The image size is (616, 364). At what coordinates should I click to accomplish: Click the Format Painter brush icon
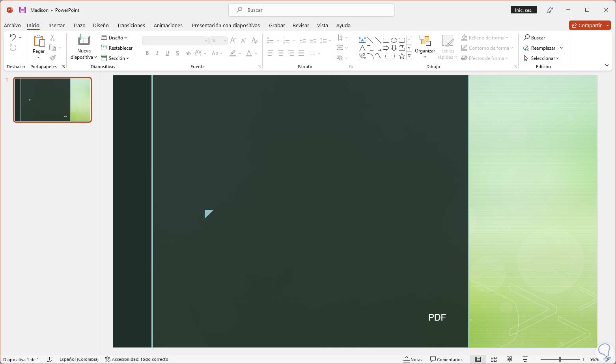pyautogui.click(x=52, y=58)
